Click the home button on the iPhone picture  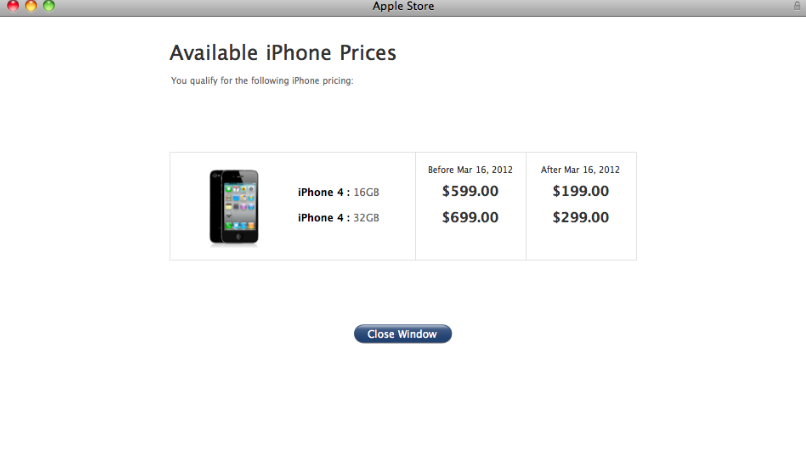239,236
